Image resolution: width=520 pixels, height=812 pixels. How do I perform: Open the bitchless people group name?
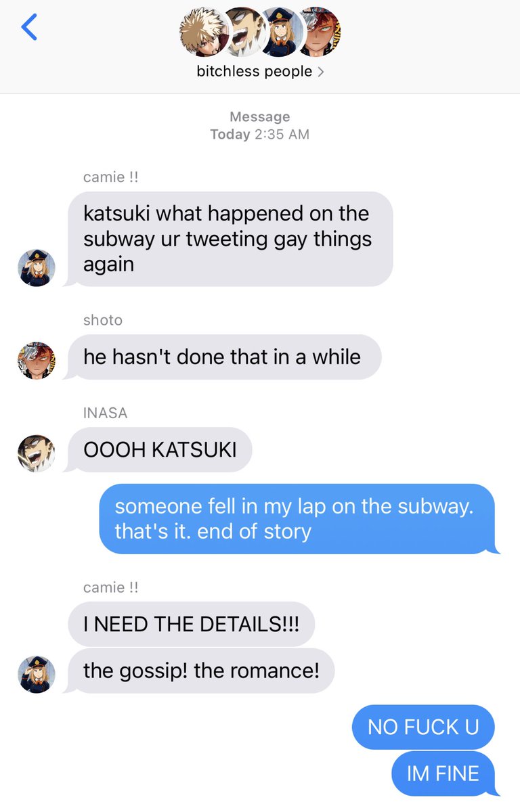(x=255, y=71)
